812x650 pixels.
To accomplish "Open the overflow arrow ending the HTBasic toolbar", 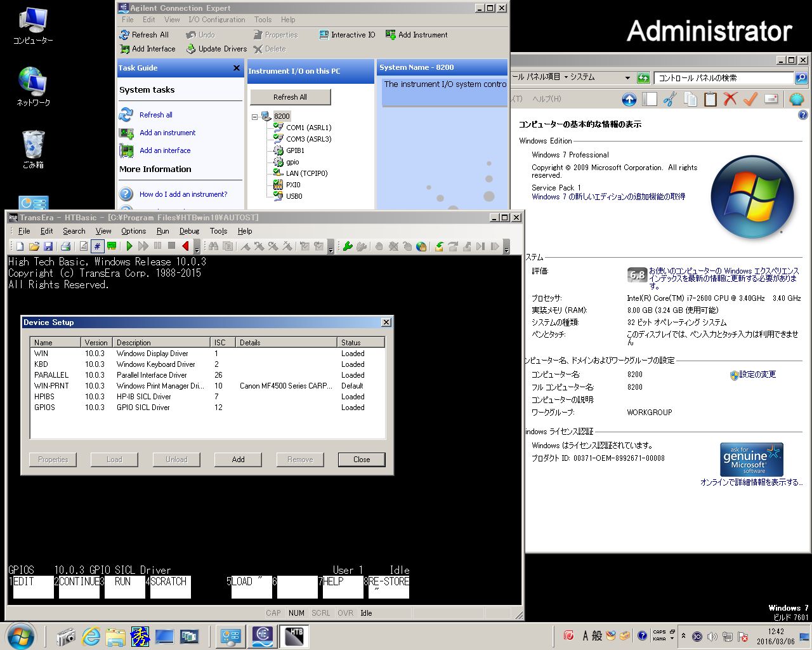I will (x=506, y=247).
